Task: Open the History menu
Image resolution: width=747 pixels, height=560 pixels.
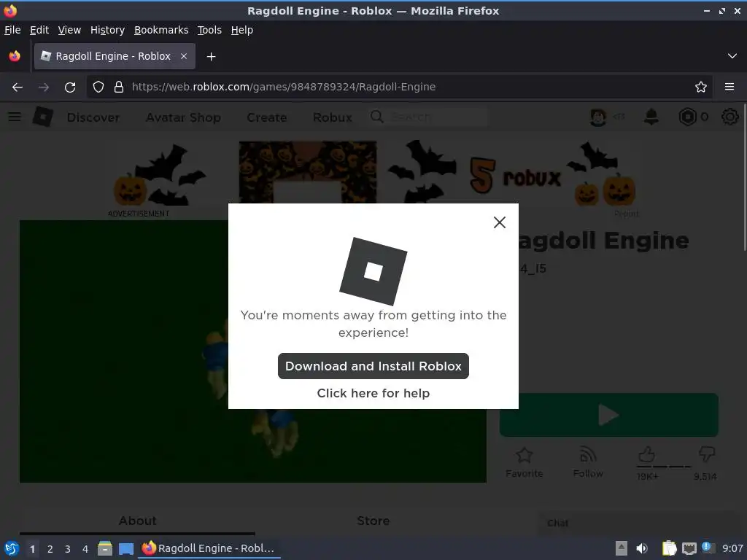Action: coord(108,30)
